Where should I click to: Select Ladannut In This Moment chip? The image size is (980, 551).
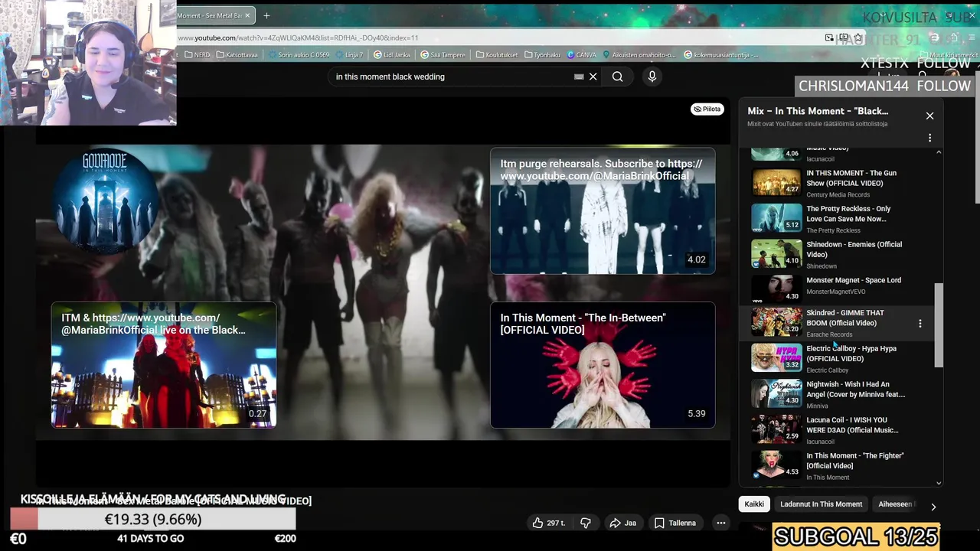821,504
